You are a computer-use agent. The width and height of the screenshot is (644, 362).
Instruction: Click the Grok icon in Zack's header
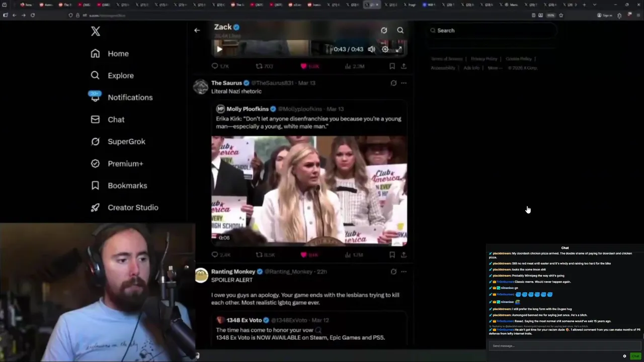click(384, 30)
